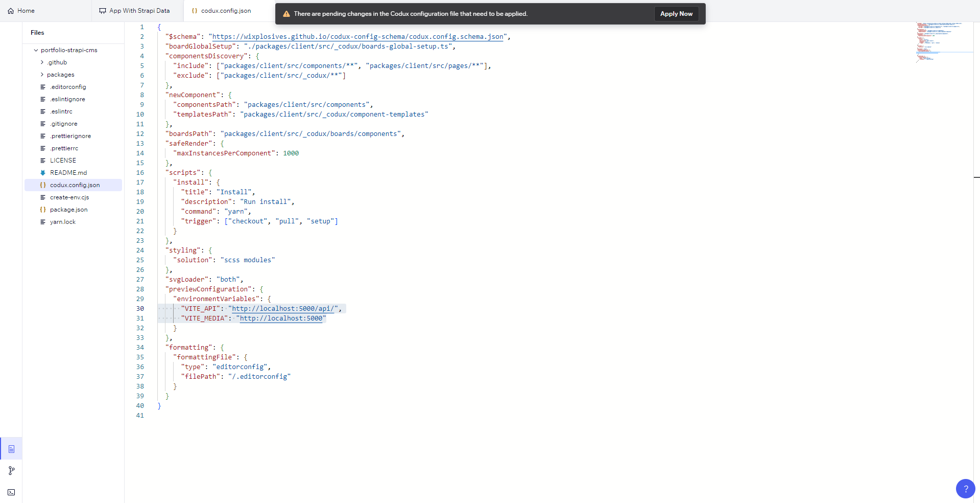This screenshot has width=980, height=503.
Task: Click the "scss modules" value on line 25
Action: pos(248,260)
